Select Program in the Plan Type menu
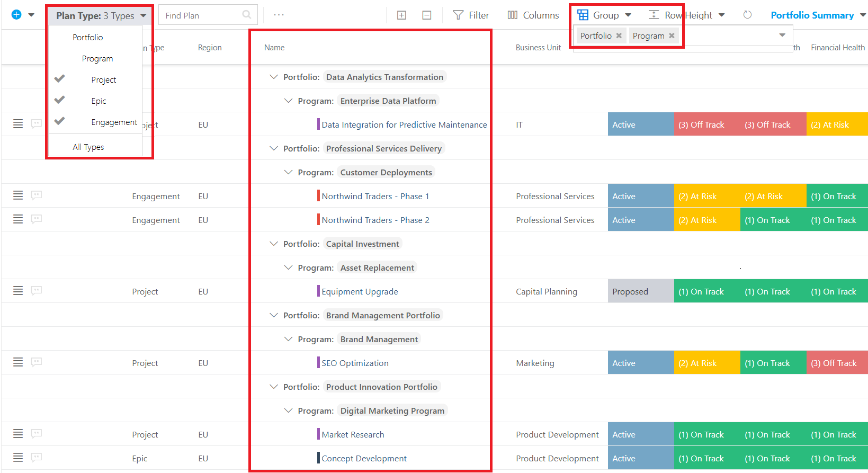 [97, 58]
